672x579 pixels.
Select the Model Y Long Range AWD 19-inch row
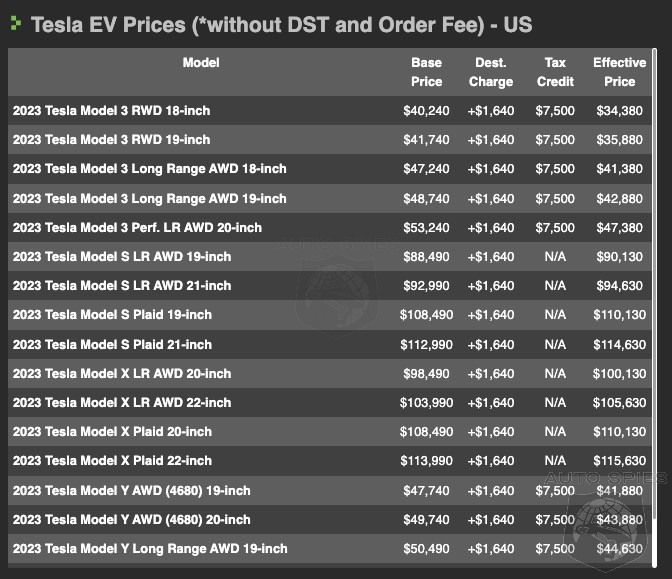tap(150, 549)
